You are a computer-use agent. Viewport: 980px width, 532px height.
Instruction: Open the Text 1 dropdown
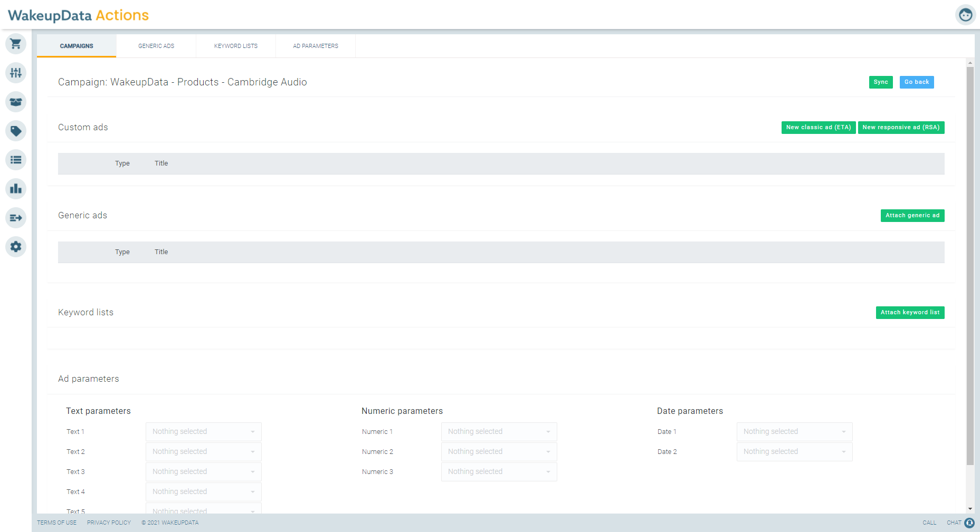point(204,432)
